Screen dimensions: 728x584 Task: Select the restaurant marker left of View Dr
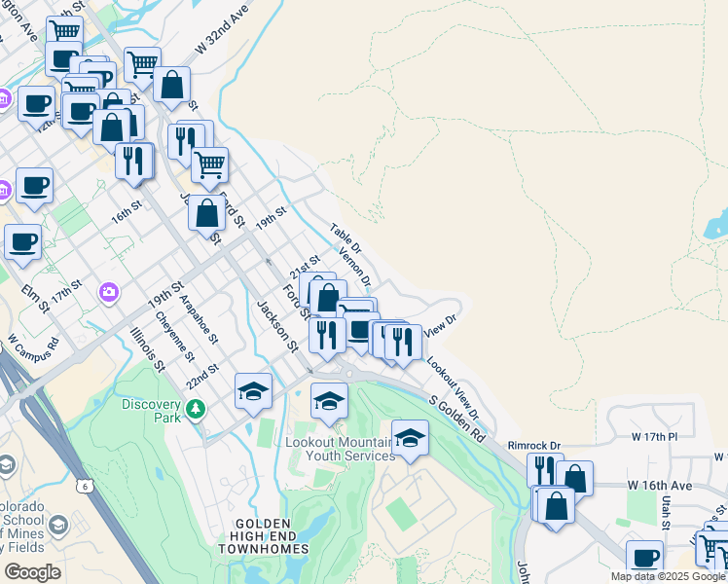403,342
